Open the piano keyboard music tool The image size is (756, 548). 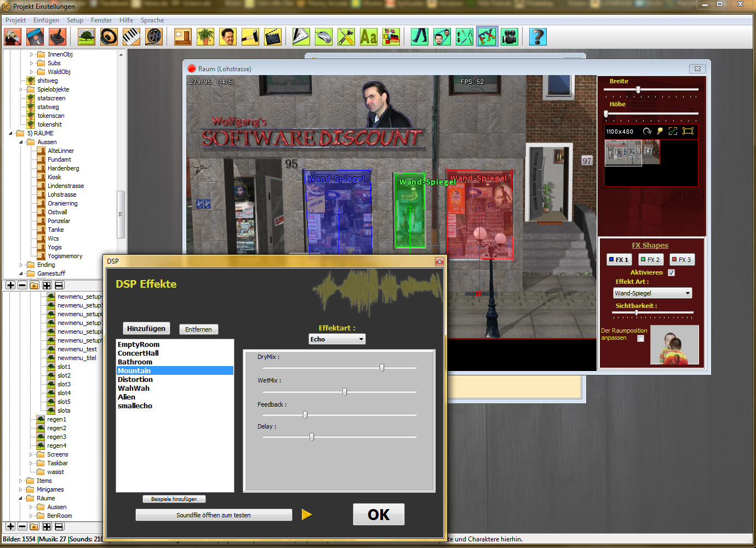coord(131,37)
